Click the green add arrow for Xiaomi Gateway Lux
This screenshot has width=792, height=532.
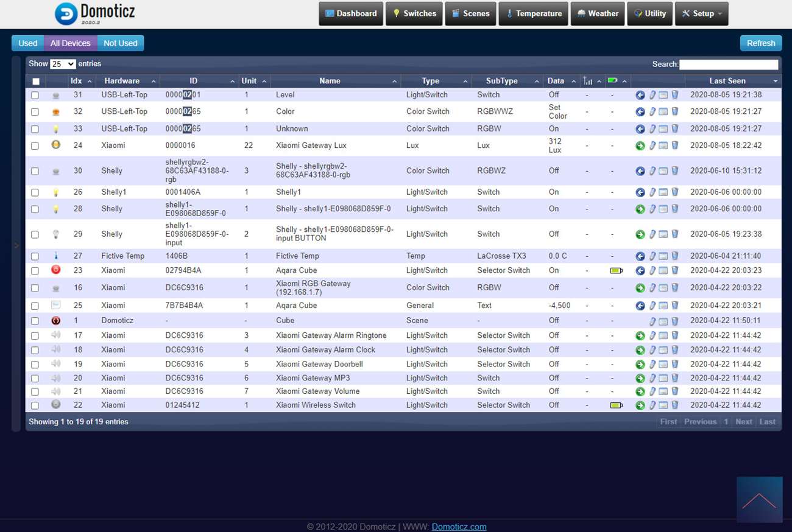[x=640, y=146]
